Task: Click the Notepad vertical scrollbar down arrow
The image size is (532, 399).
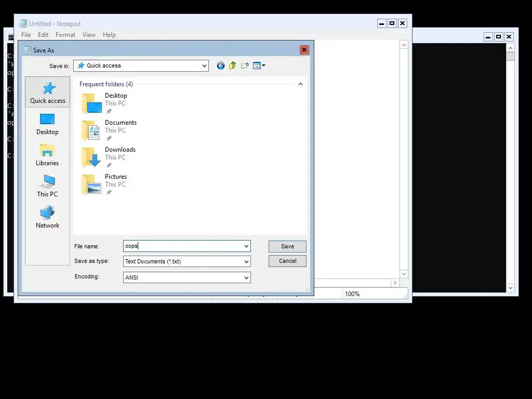Action: [x=404, y=274]
